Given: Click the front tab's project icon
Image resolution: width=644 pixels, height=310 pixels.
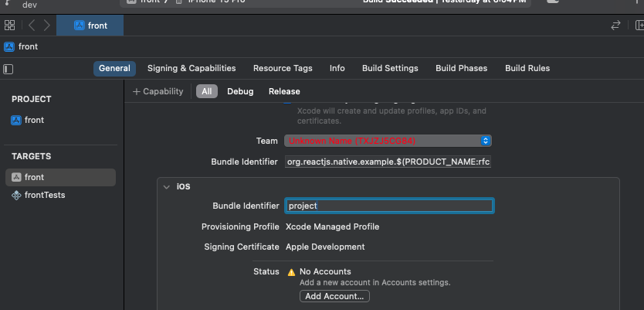Looking at the screenshot, I should 80,26.
